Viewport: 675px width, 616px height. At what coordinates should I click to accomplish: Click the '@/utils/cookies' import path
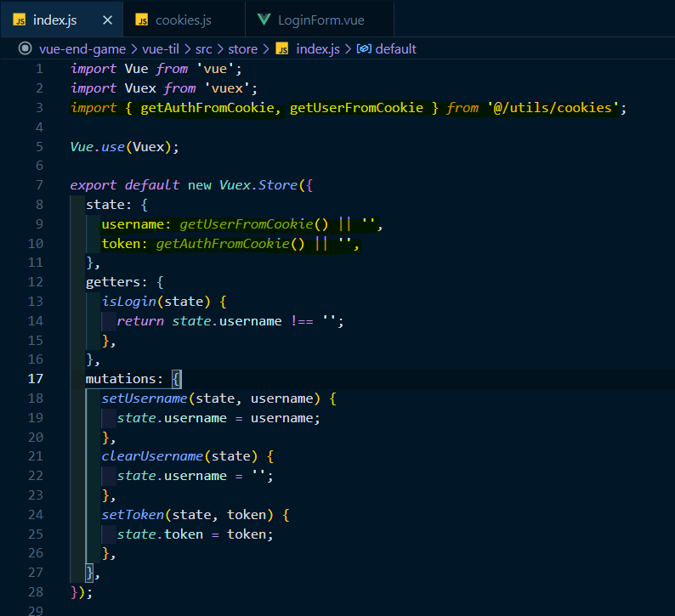click(x=553, y=108)
